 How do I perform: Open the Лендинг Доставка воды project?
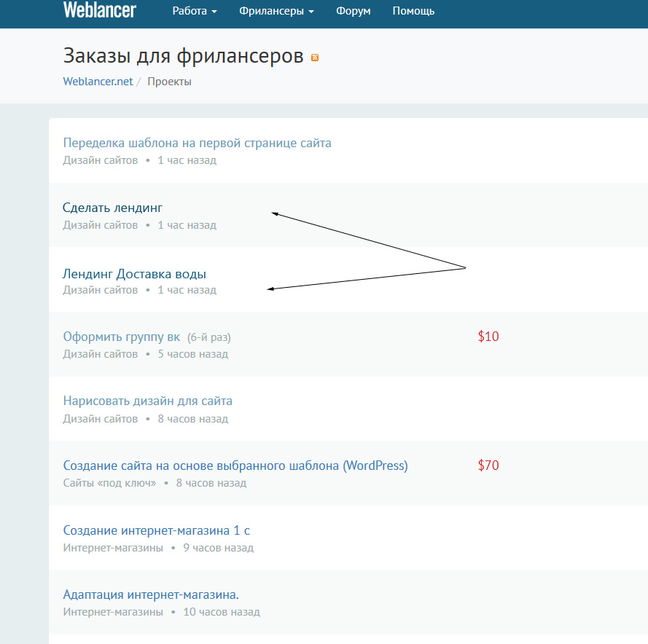(134, 274)
